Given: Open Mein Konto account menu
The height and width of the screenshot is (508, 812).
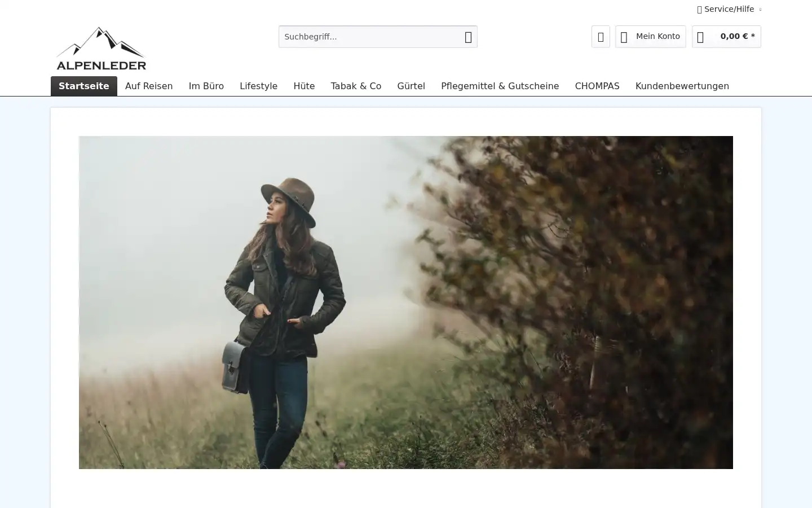Looking at the screenshot, I should click(x=651, y=37).
